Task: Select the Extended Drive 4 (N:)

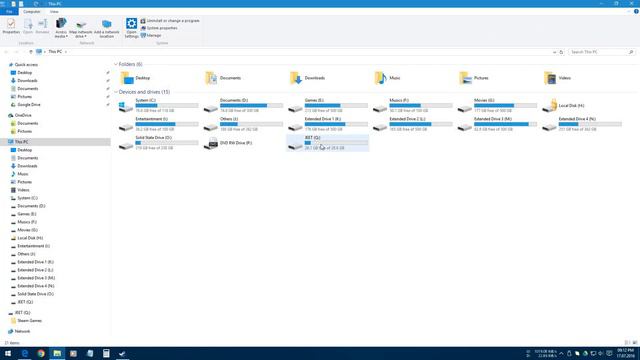Action: [582, 124]
